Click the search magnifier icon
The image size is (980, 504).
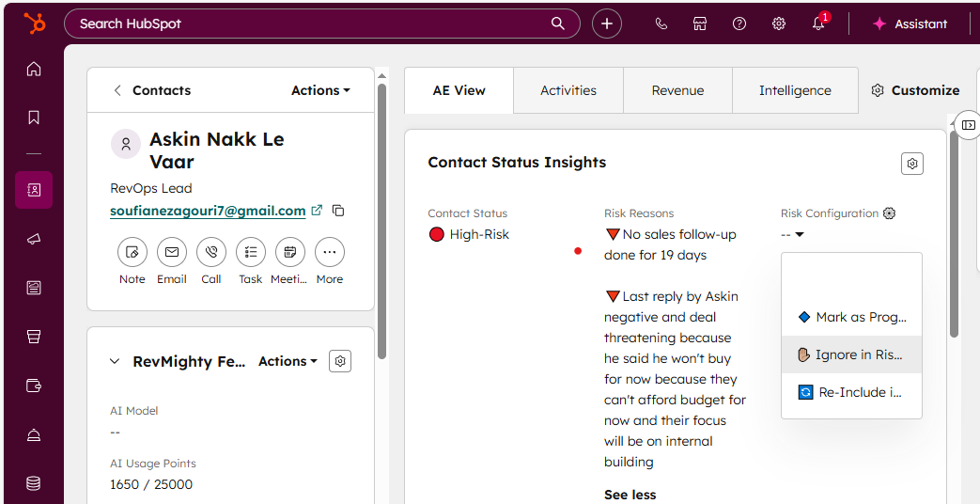point(557,24)
